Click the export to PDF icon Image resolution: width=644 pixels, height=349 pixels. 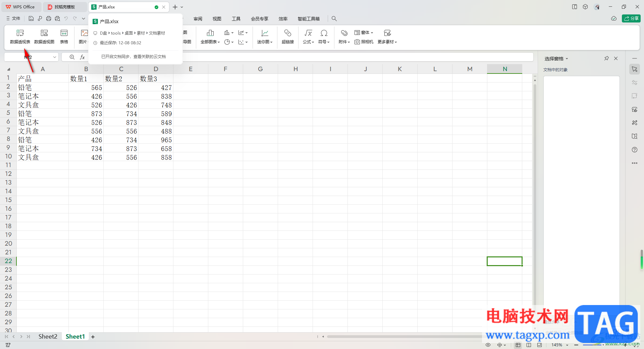[40, 18]
